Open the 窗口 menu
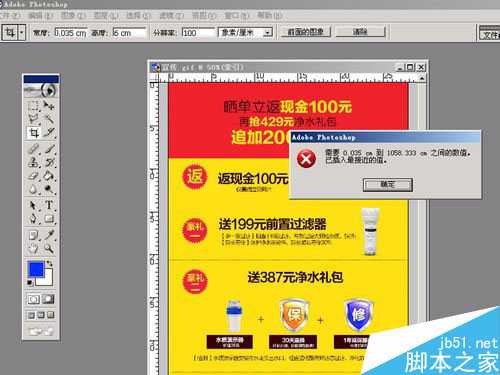500x375 pixels. click(x=236, y=15)
